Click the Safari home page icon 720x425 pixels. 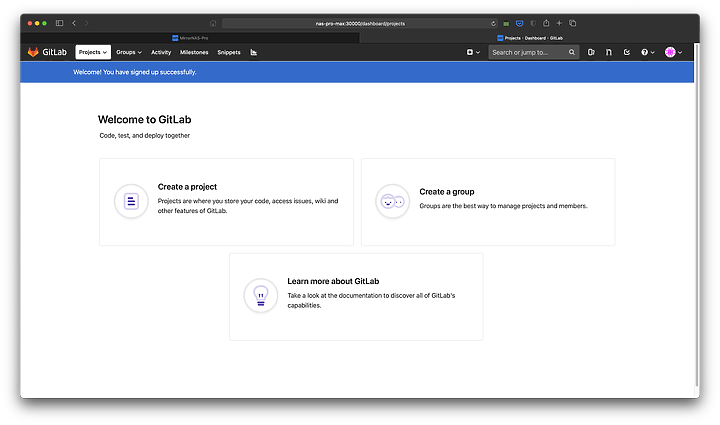click(x=213, y=23)
